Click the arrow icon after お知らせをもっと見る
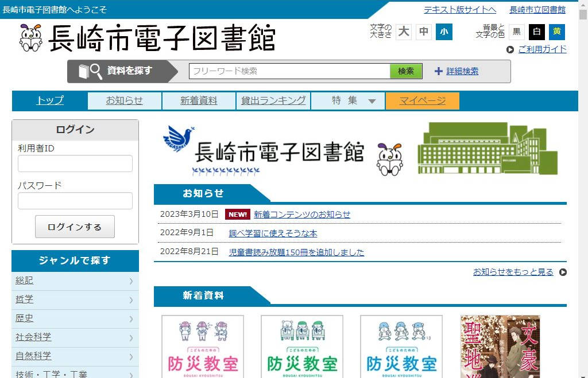This screenshot has width=588, height=378. [x=563, y=272]
